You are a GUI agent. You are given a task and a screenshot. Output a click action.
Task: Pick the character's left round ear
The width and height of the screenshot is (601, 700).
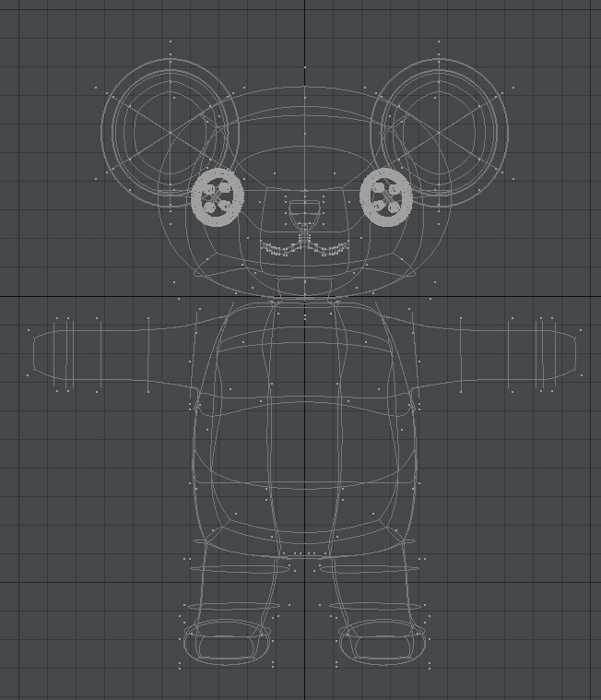[170, 133]
